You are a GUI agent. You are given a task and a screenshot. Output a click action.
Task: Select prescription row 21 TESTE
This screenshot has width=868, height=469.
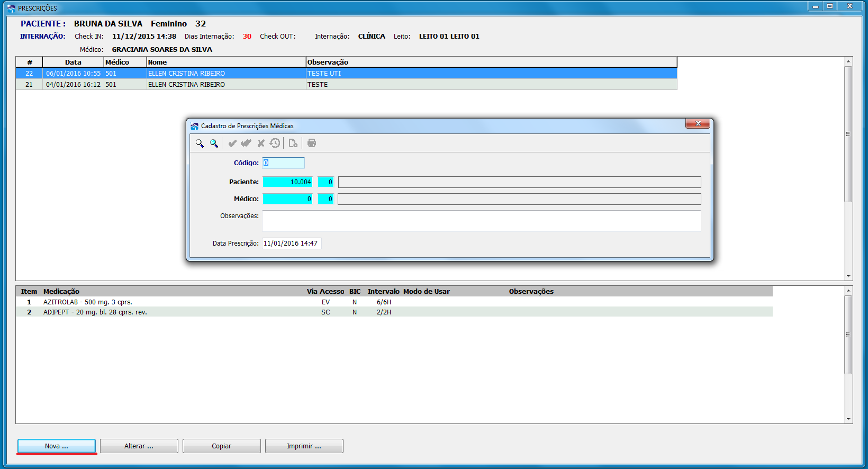coord(346,85)
